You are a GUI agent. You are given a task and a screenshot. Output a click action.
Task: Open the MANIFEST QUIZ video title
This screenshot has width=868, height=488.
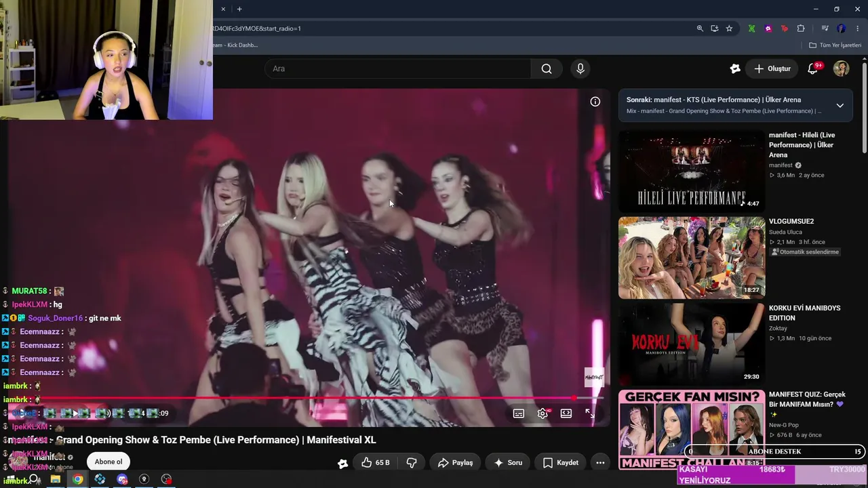(x=807, y=404)
